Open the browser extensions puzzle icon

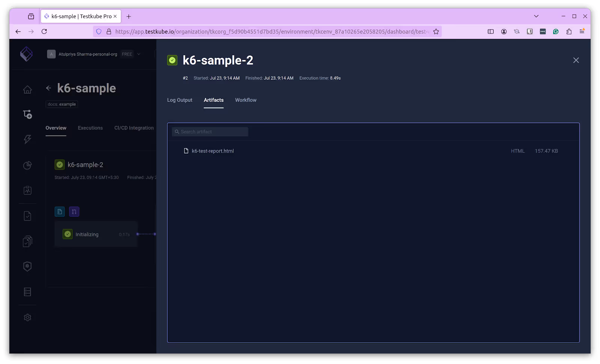569,31
